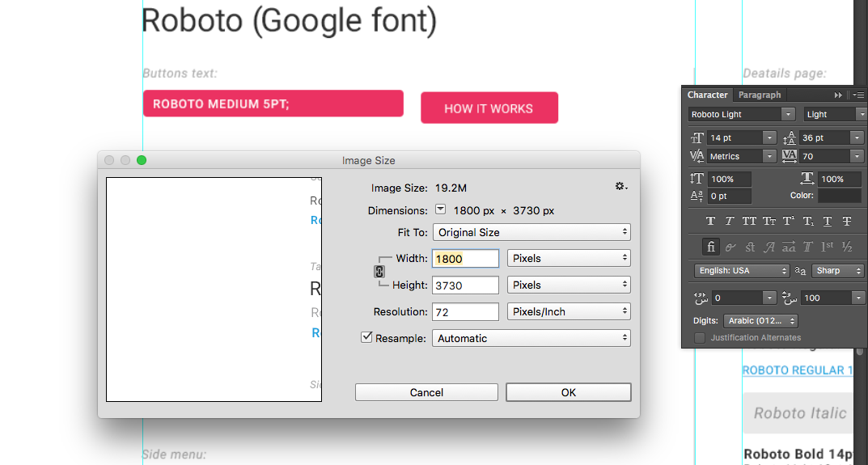Toggle Stylistic Alternates (aa) OpenType option
The image size is (868, 465).
click(x=789, y=247)
